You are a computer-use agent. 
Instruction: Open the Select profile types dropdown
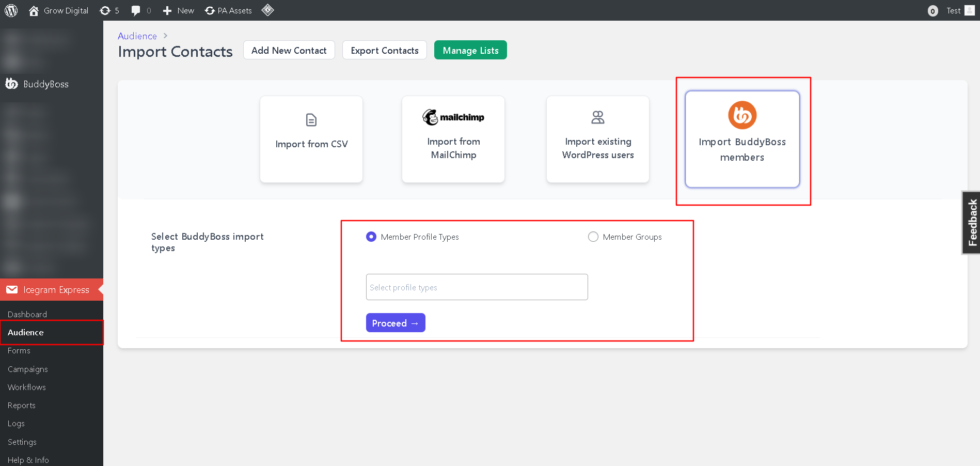(x=477, y=287)
